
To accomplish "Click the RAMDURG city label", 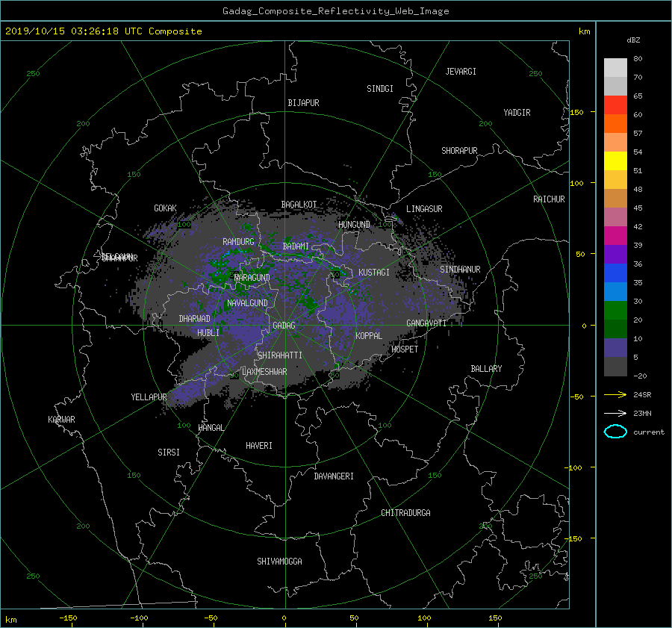I will point(238,242).
